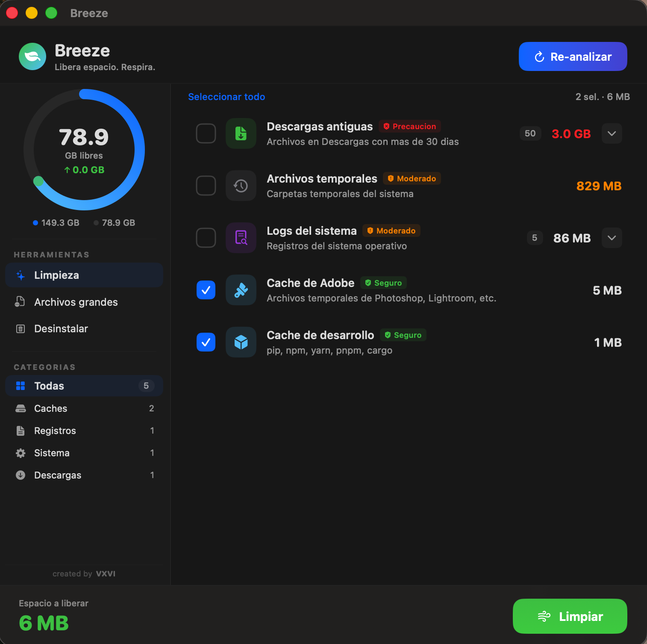The image size is (647, 644).
Task: Click the 50 items count badge
Action: point(530,133)
